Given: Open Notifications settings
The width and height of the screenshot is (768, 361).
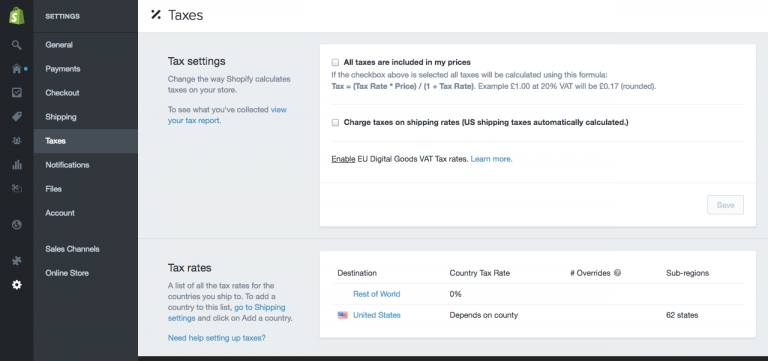Looking at the screenshot, I should (x=85, y=165).
